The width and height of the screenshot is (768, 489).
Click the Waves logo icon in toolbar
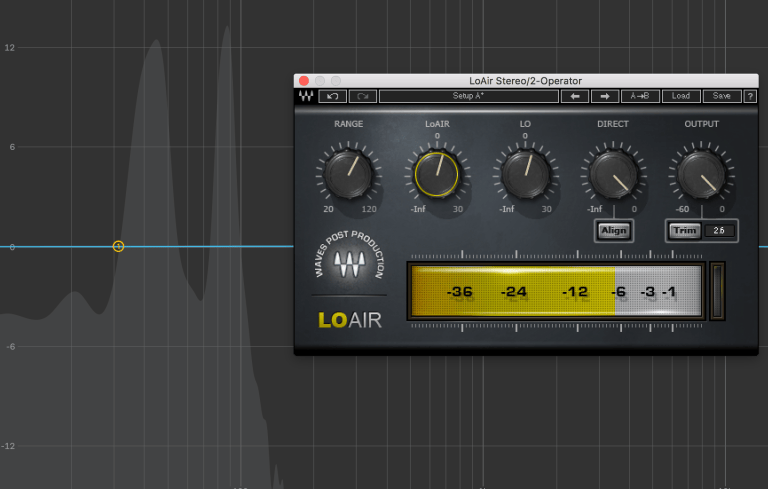coord(306,96)
